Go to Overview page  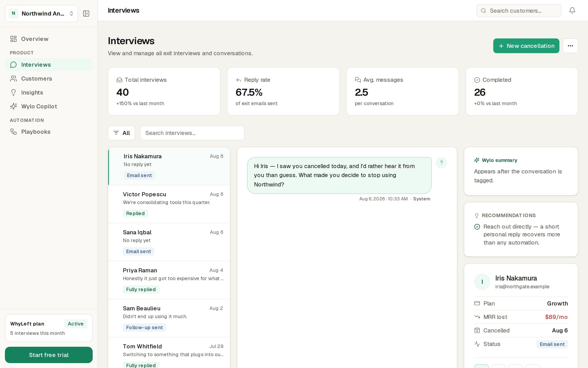point(49,39)
